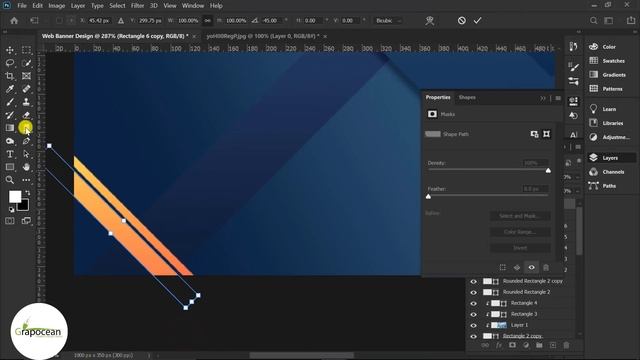Switch to the Shapes tab

[467, 98]
